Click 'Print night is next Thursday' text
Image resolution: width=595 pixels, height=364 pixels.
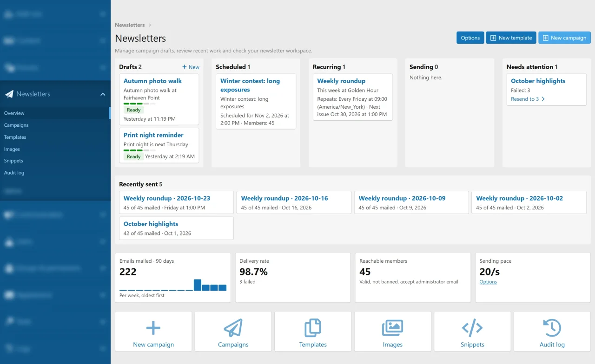coord(156,144)
